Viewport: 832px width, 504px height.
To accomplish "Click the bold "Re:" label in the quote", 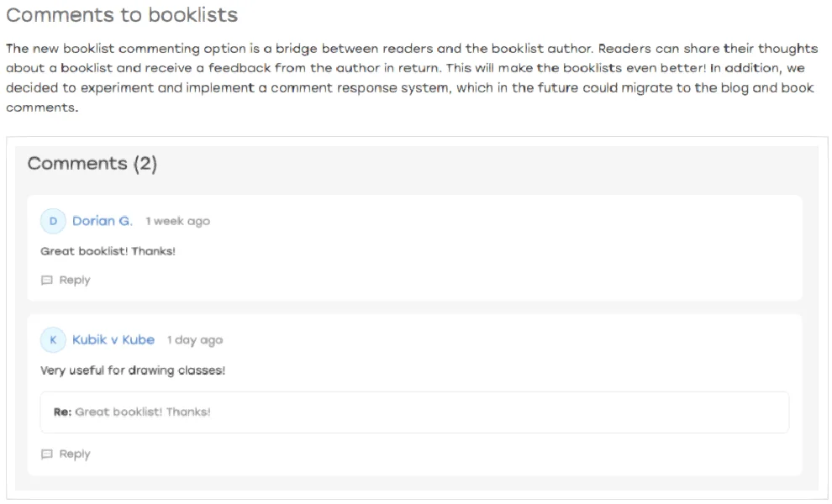I will (x=62, y=412).
